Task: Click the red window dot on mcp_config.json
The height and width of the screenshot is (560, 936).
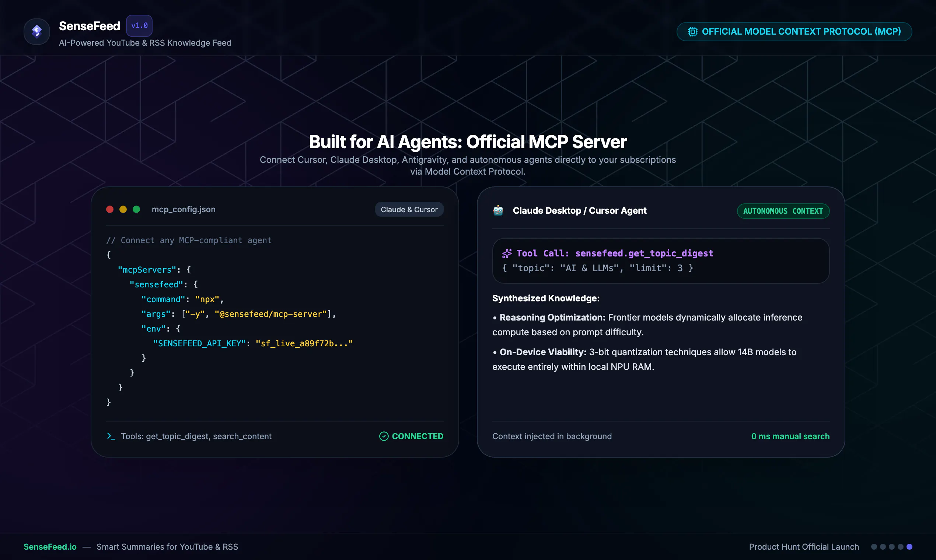Action: [110, 209]
